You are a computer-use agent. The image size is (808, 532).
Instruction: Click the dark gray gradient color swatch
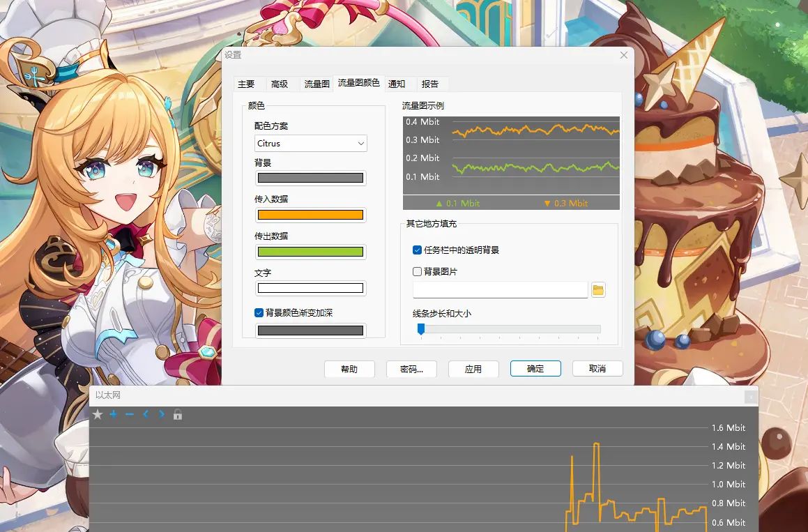[x=311, y=330]
